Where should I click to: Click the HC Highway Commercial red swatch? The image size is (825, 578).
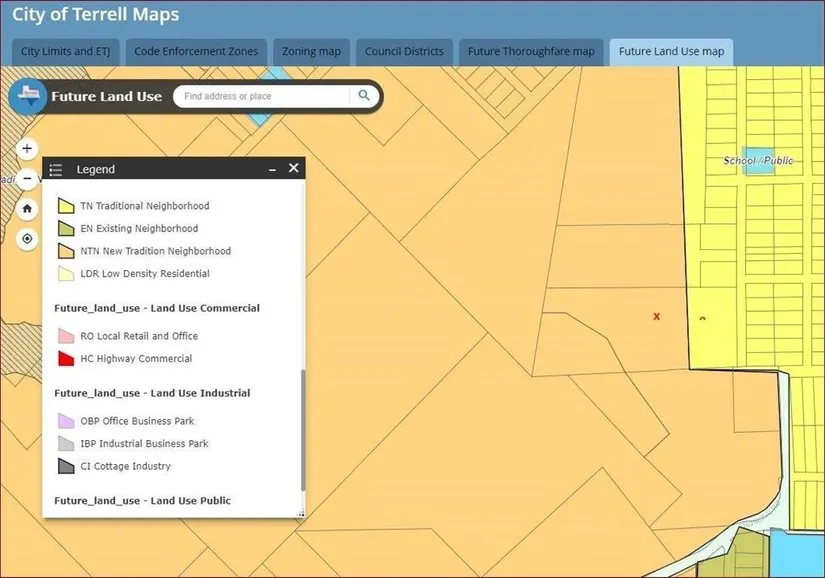click(x=66, y=359)
